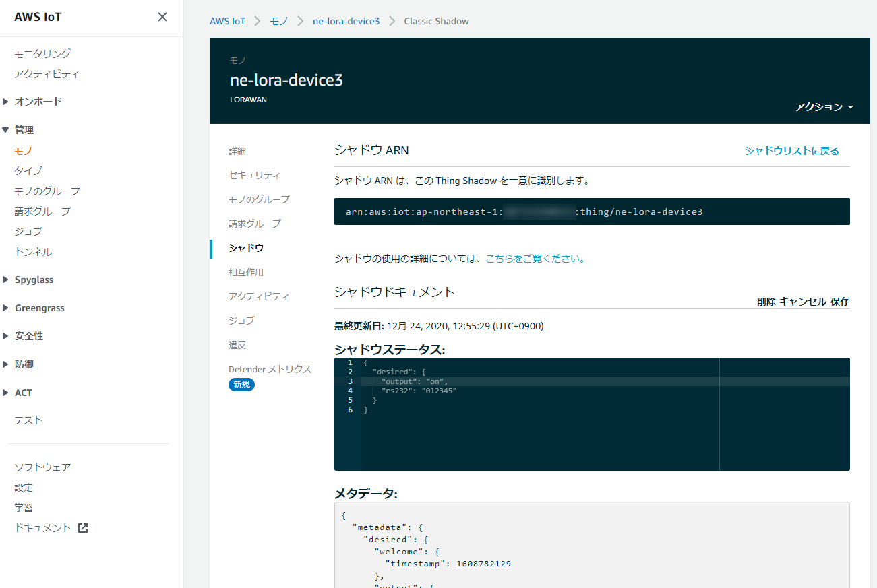Click the "desired": { line in shadow editor
Viewport: 877px width, 588px height.
(399, 372)
